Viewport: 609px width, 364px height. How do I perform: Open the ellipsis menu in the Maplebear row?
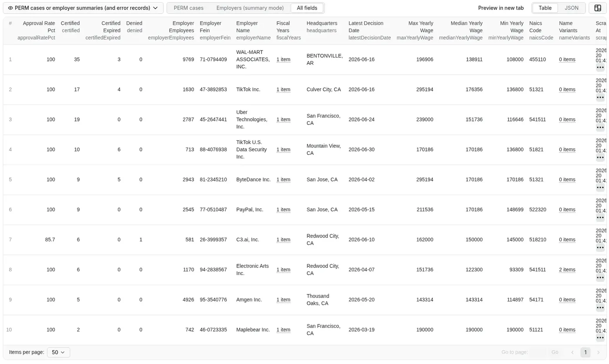pos(600,337)
